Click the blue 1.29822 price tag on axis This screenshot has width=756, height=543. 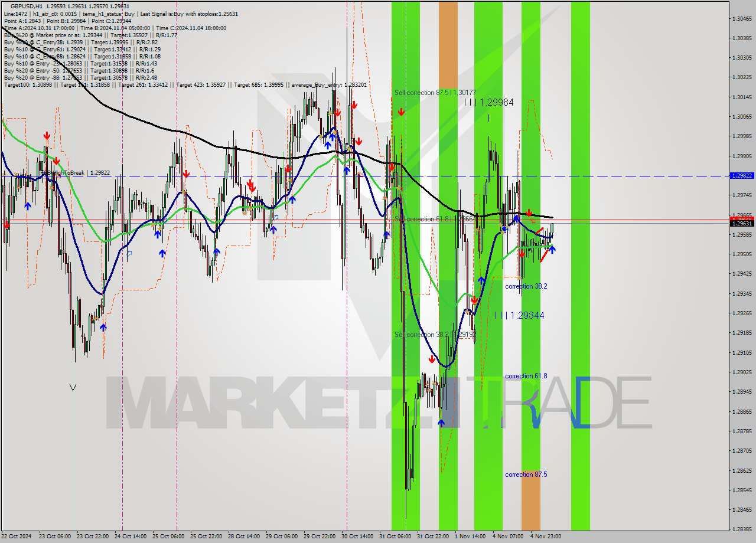coord(742,176)
